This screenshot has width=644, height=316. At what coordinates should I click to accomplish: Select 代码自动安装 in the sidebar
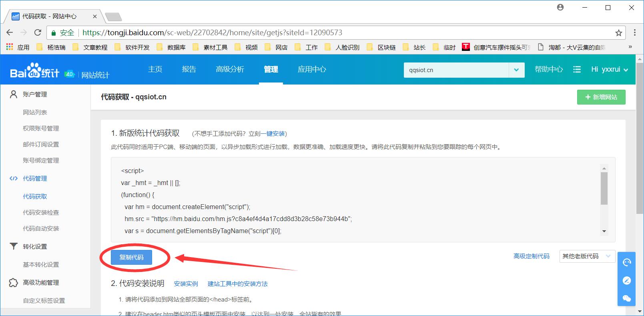click(x=41, y=229)
